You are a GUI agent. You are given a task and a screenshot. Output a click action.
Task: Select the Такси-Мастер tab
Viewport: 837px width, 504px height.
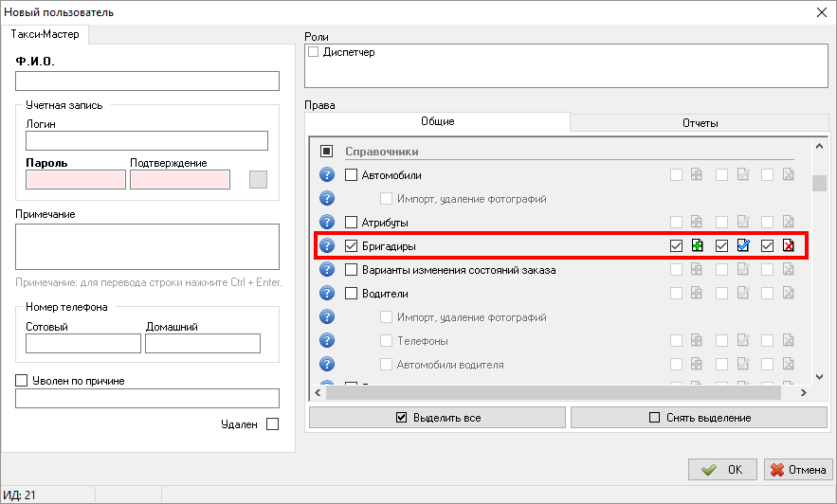point(45,34)
